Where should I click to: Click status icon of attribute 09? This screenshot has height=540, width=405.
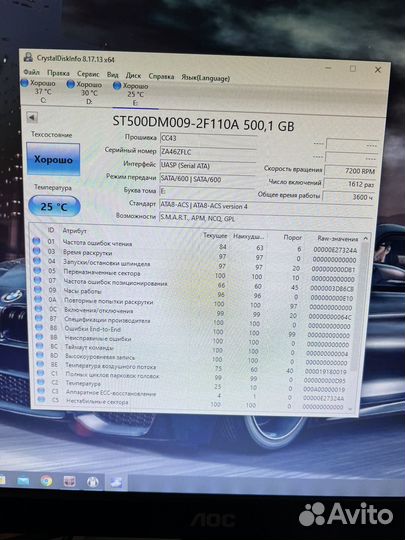[38, 290]
